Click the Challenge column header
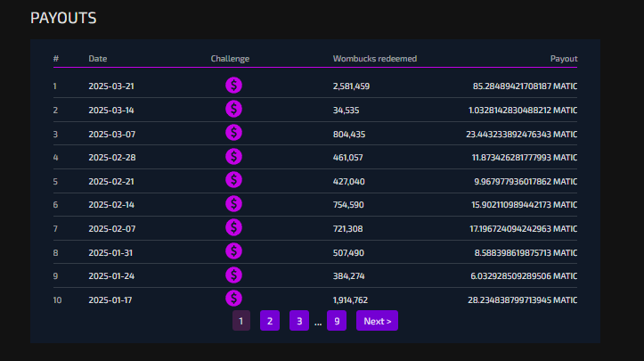Image resolution: width=644 pixels, height=361 pixels. click(x=230, y=59)
